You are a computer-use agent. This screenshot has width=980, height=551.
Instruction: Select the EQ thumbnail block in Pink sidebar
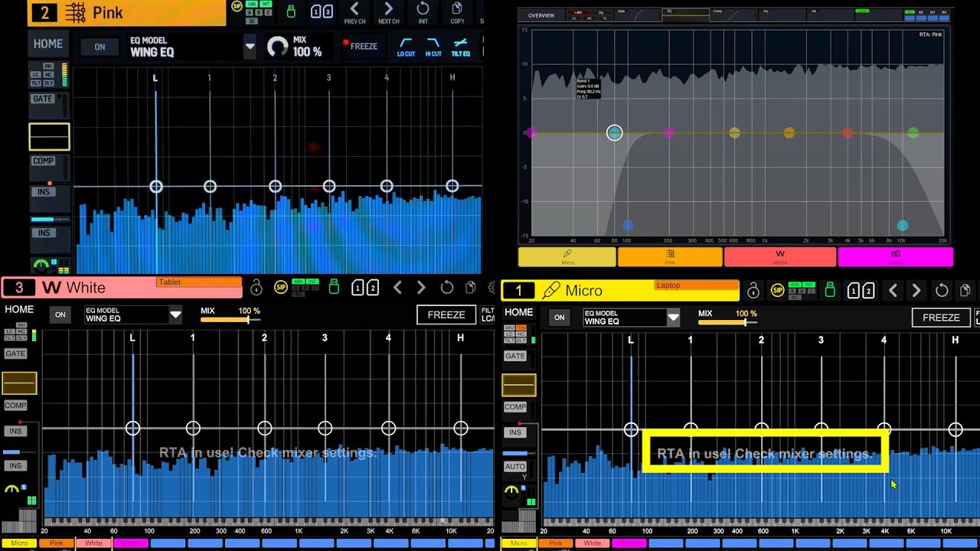(49, 137)
